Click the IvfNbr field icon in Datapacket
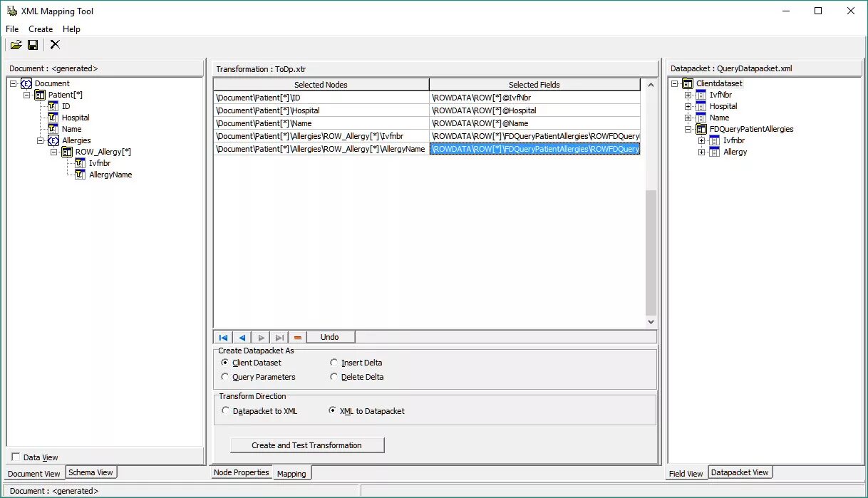 701,95
